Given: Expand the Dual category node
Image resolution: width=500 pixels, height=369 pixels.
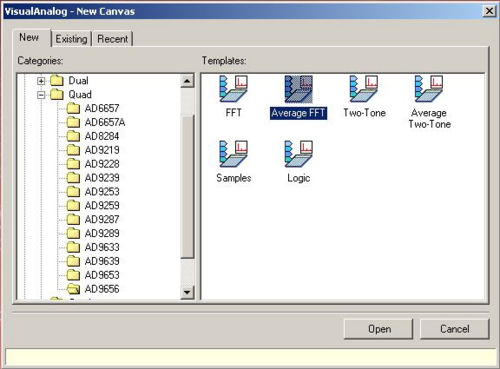Looking at the screenshot, I should [x=41, y=81].
